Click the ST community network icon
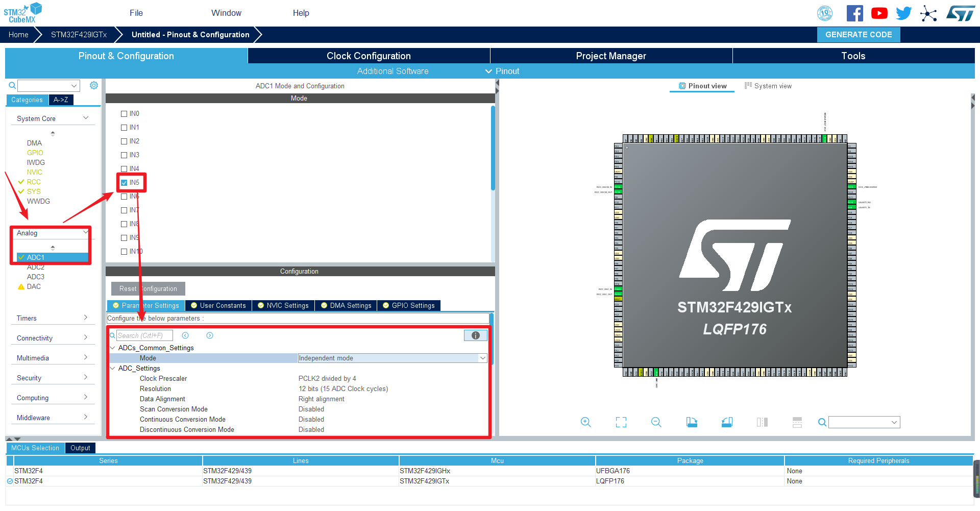Viewport: 980px width, 511px height. click(928, 13)
